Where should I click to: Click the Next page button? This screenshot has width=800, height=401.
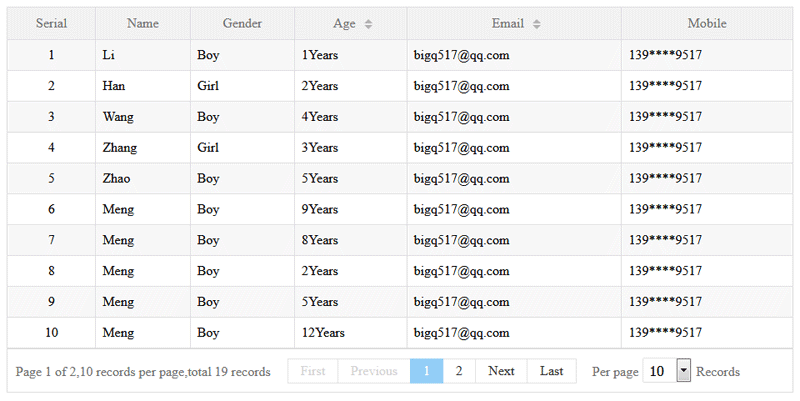[x=501, y=371]
